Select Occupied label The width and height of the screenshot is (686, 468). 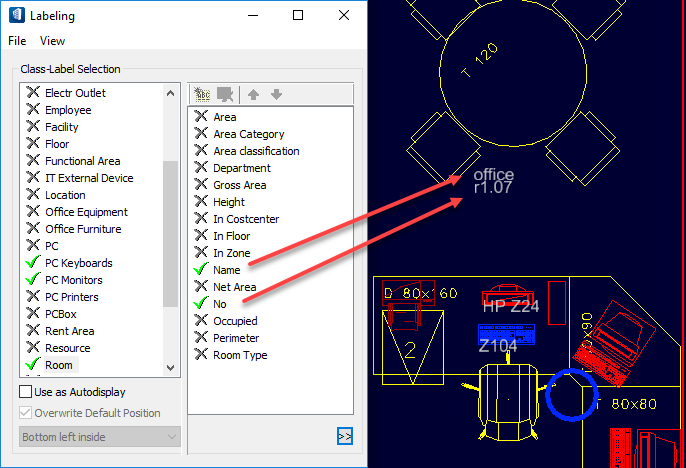pyautogui.click(x=235, y=321)
